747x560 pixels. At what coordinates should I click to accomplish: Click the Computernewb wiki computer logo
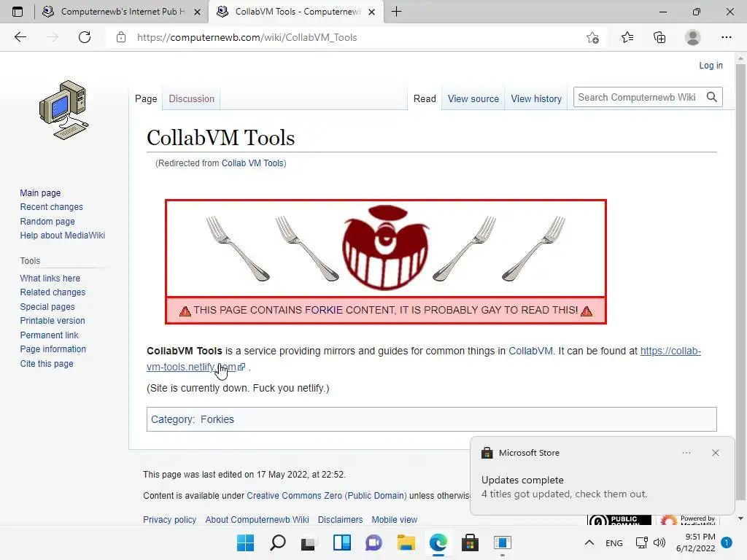click(64, 110)
